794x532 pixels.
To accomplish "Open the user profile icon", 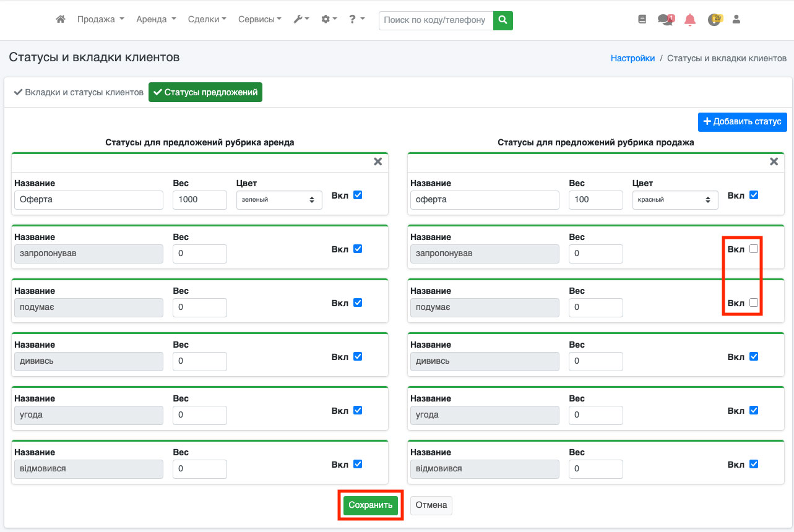I will click(736, 20).
